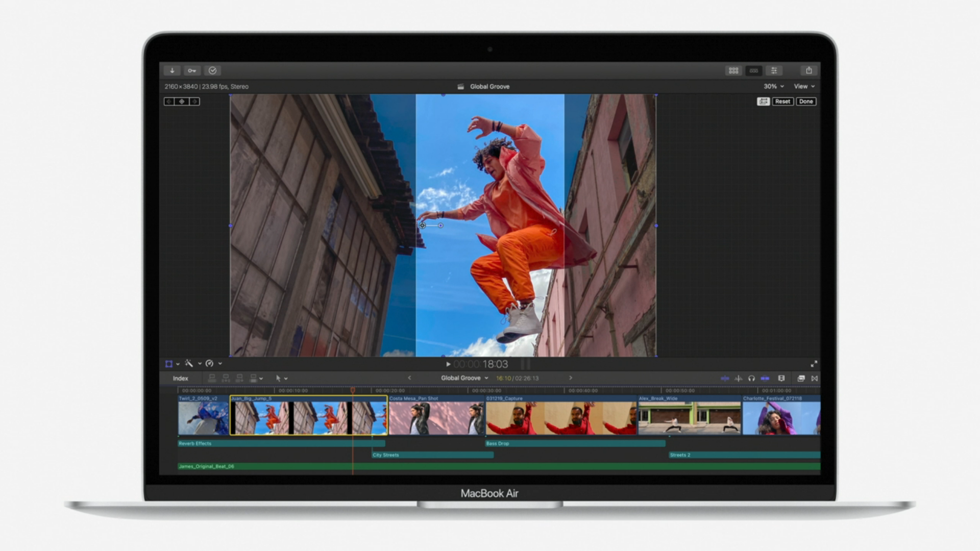
Task: Toggle the Timeline panel visibility
Action: coord(754,70)
